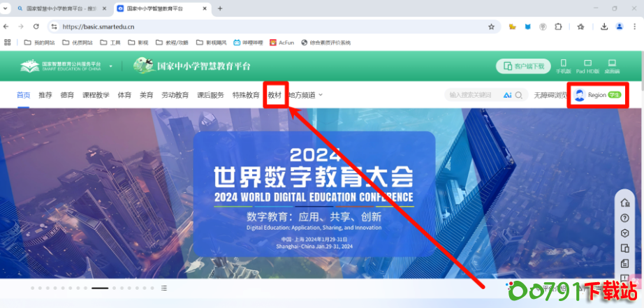Select the first carousel indicator dot
Screen dimensions: 644x308
click(32, 288)
